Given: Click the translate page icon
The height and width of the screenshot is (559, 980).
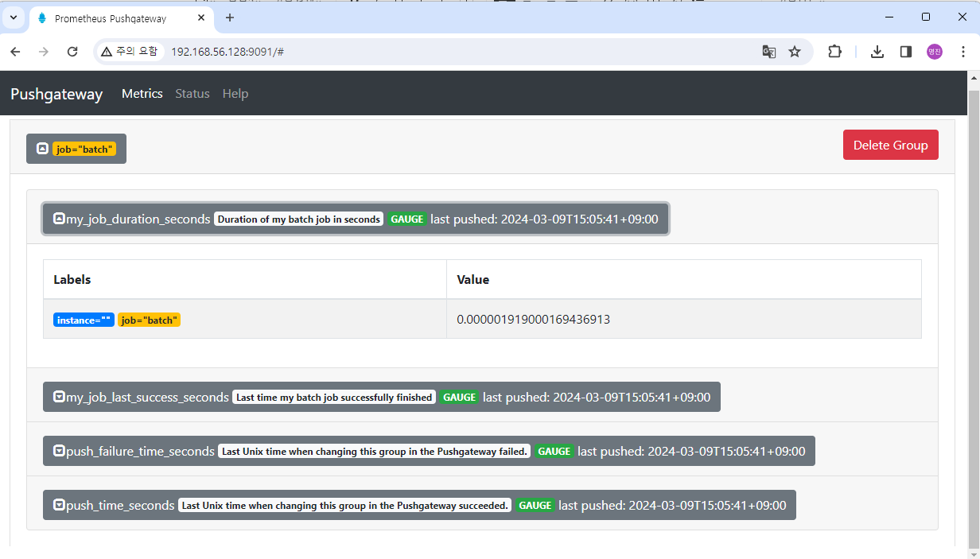Looking at the screenshot, I should pyautogui.click(x=769, y=52).
